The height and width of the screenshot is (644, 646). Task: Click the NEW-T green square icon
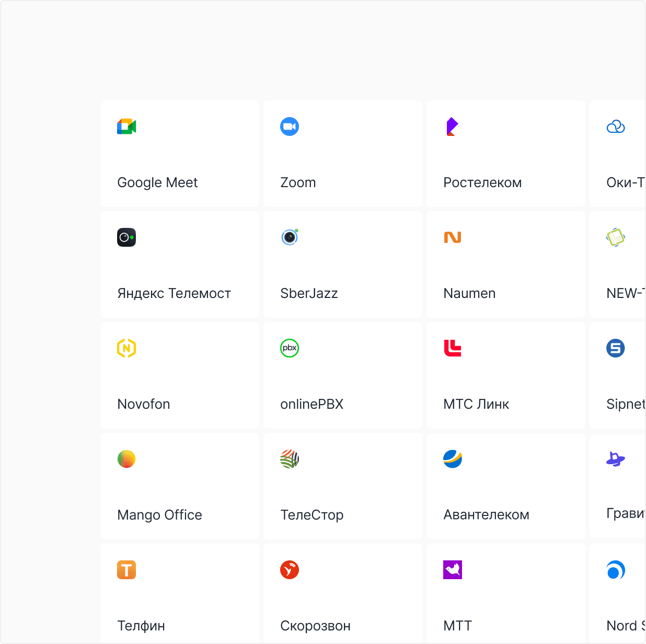[x=616, y=237]
